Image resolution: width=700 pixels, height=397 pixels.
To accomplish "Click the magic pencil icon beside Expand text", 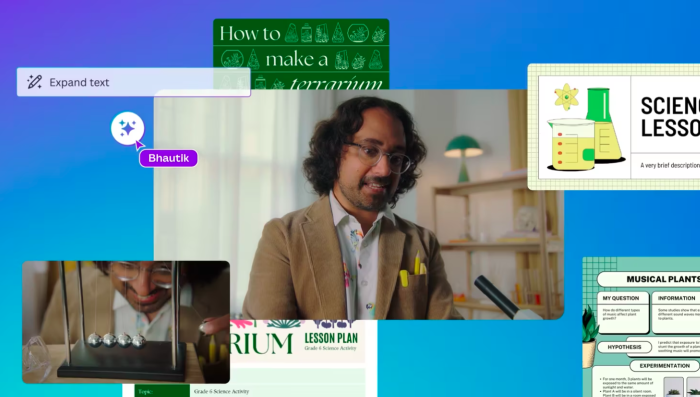I will coord(34,82).
